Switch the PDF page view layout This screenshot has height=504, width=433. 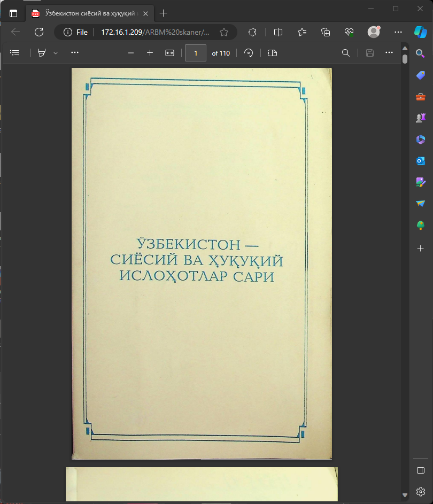tap(273, 53)
